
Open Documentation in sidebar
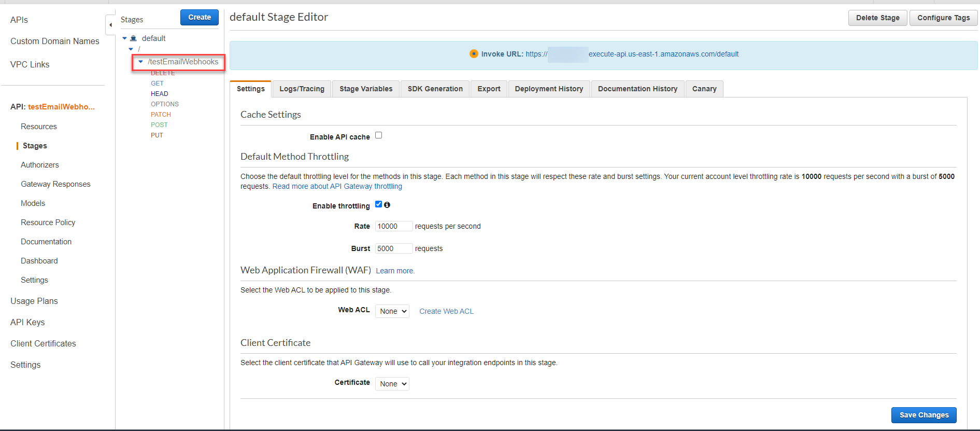coord(46,242)
